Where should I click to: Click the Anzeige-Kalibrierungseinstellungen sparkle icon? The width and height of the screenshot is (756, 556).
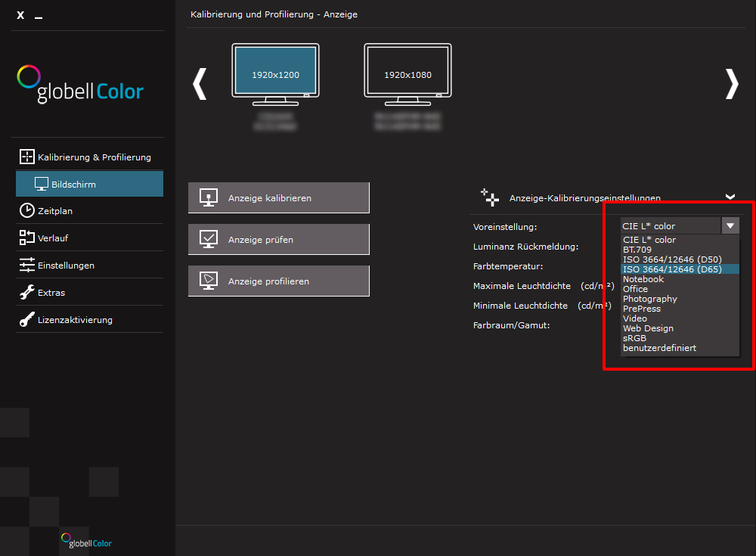pyautogui.click(x=491, y=197)
